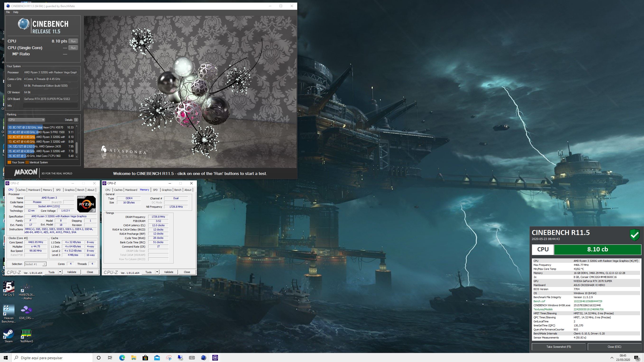644x362 pixels.
Task: Click Tools button in left CPU-Z
Action: 51,272
